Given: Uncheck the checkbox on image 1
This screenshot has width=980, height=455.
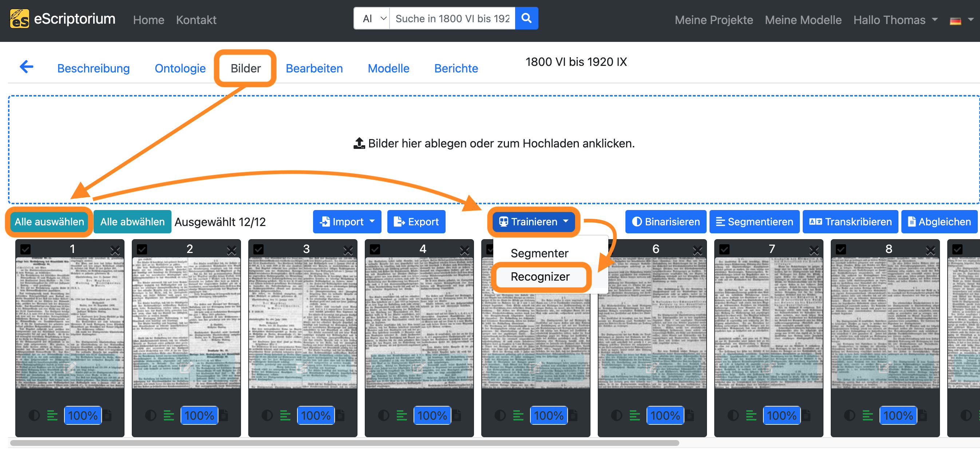Looking at the screenshot, I should click(25, 250).
